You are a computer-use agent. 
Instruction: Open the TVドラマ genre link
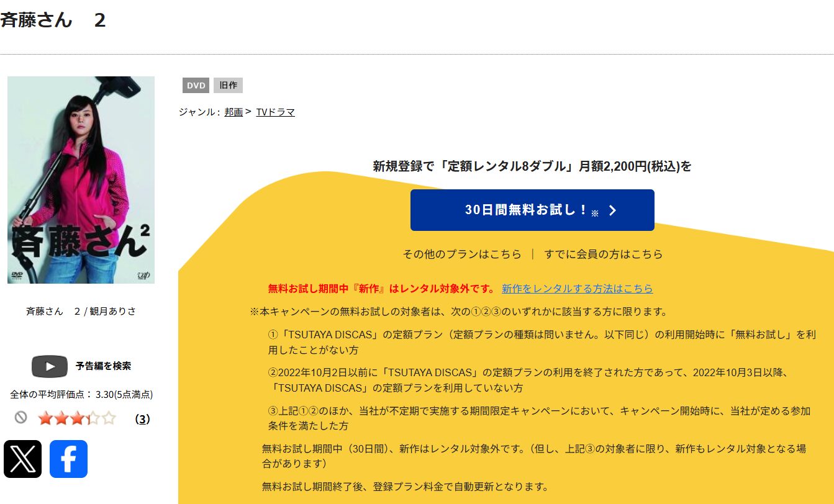(275, 112)
